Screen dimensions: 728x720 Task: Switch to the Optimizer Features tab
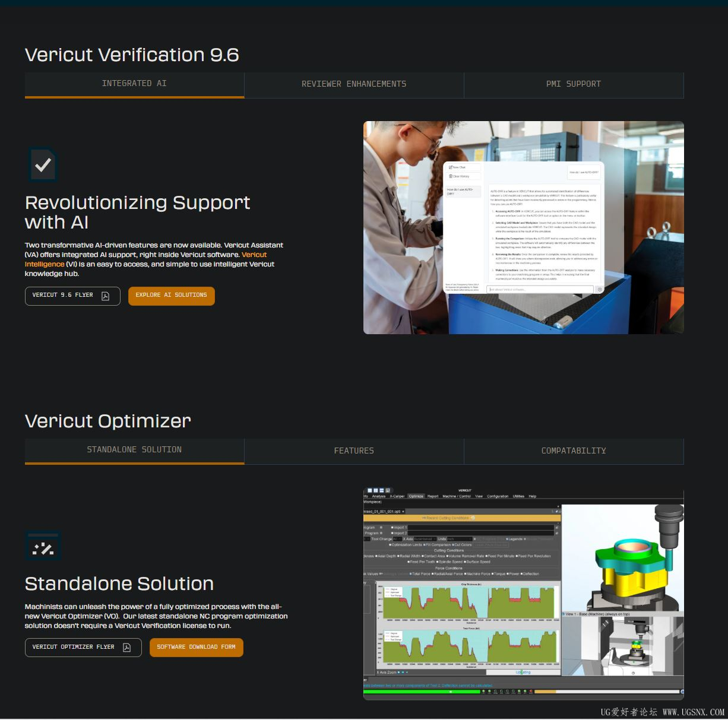(354, 451)
